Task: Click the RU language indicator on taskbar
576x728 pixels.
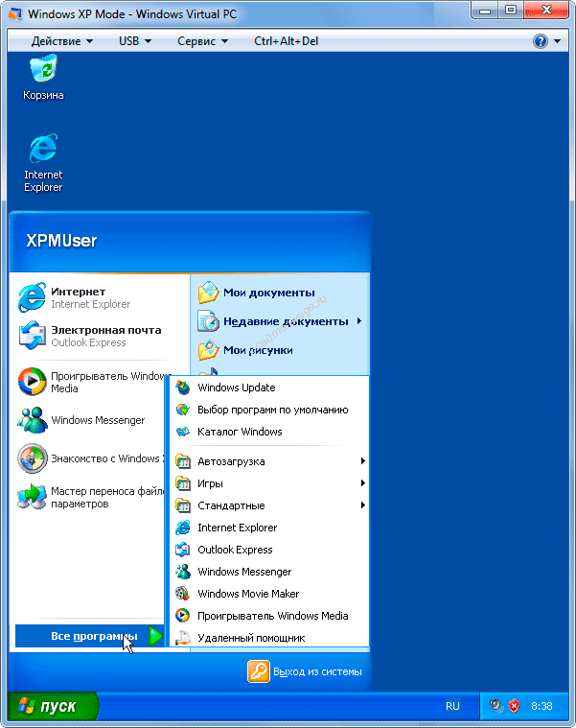Action: 452,706
